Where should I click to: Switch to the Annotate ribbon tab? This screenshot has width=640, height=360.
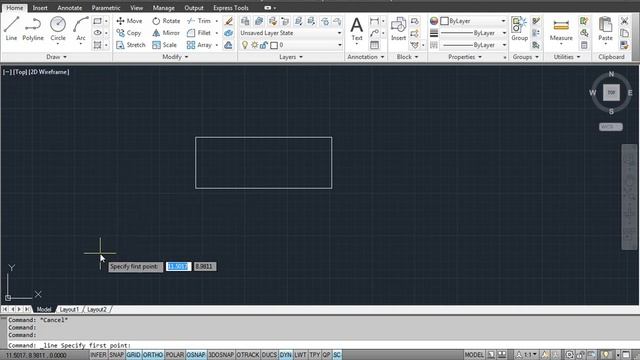coord(69,8)
